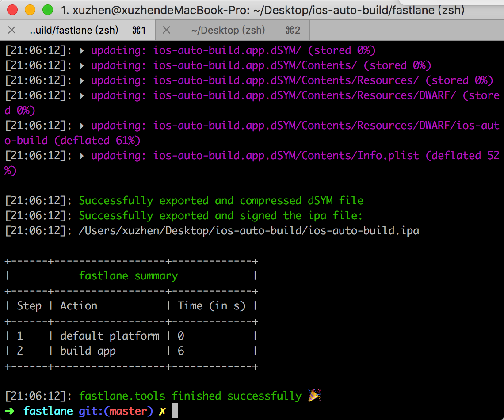The height and width of the screenshot is (420, 504).
Task: Click the 'fastlane' directory name in prompt
Action: tap(48, 411)
